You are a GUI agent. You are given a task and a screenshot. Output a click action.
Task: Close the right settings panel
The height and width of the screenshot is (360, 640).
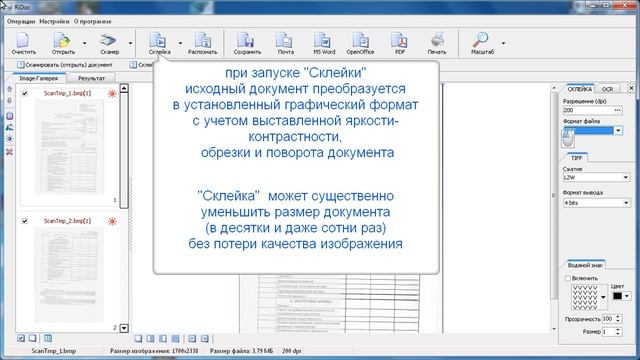pyautogui.click(x=631, y=88)
